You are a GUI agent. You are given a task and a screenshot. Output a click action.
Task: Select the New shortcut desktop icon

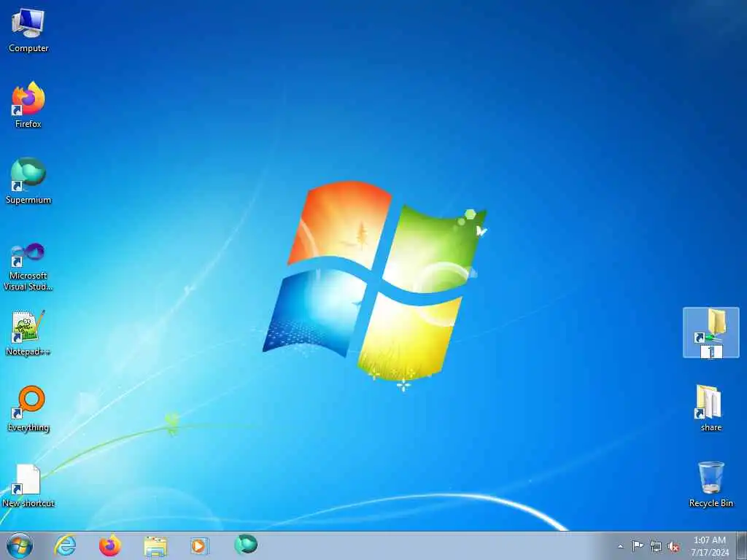pos(28,485)
